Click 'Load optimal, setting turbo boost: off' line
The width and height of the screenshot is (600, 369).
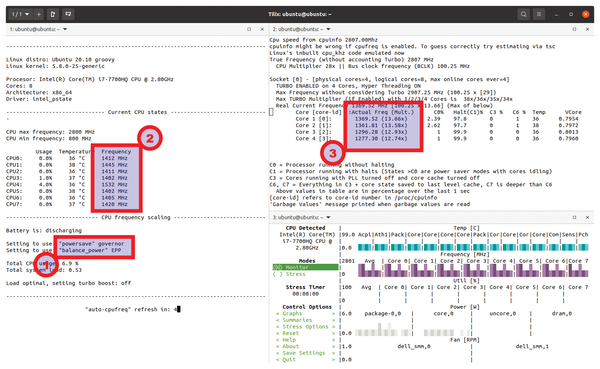[x=68, y=283]
